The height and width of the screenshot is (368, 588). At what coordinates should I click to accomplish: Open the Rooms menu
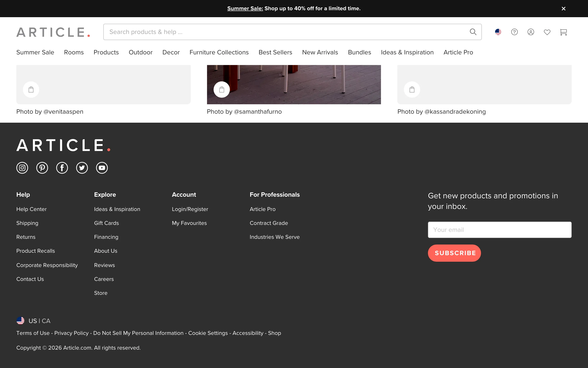(x=74, y=52)
